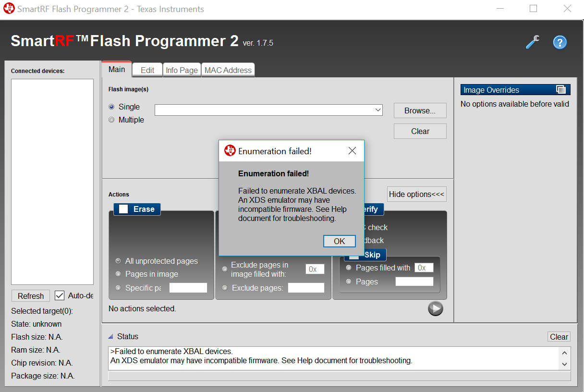Click the 'Flash size: N.A.' text

point(37,337)
